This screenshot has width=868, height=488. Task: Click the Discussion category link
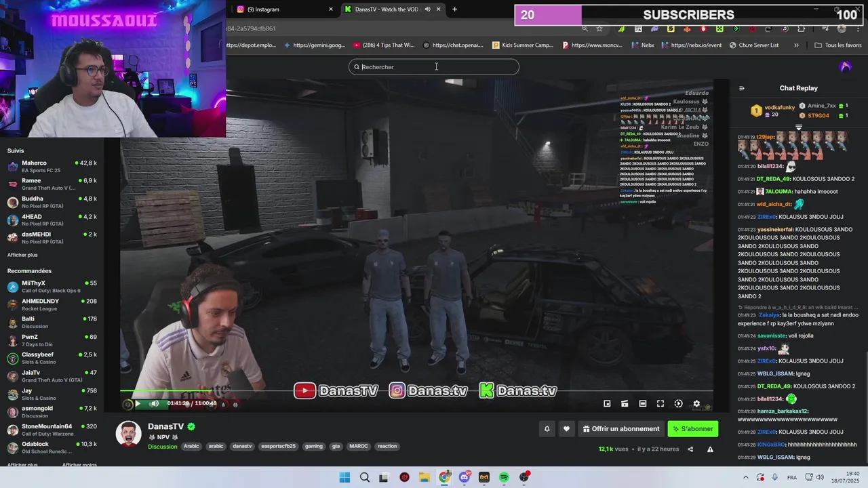click(162, 446)
